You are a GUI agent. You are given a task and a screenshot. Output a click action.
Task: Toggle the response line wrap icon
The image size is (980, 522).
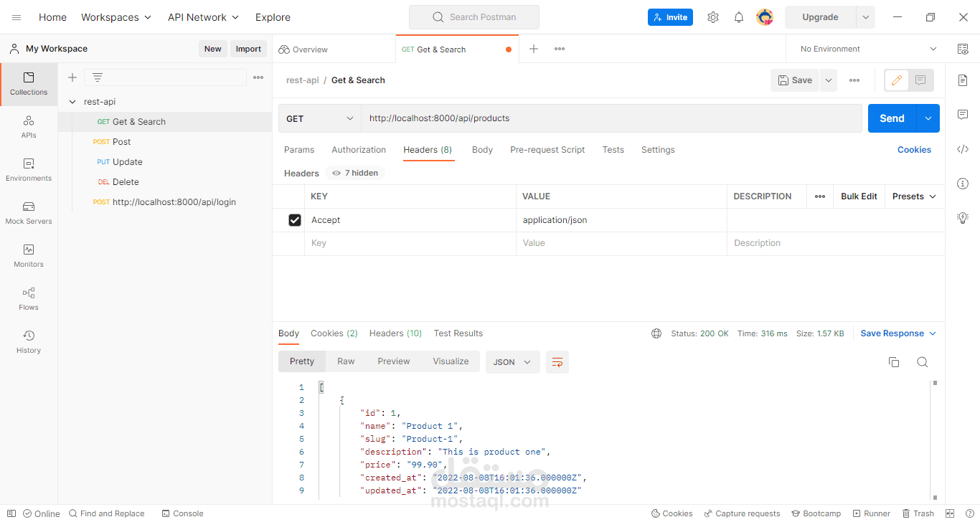tap(557, 362)
